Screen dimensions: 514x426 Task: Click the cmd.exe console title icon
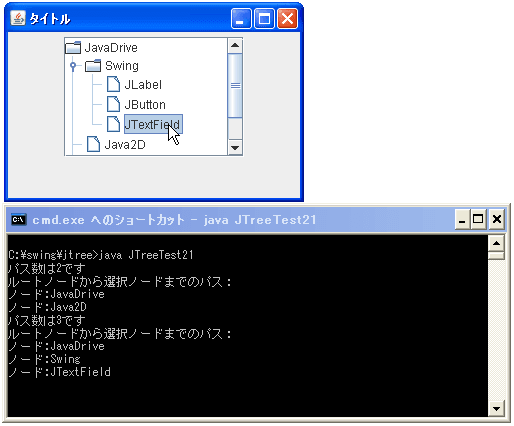[x=18, y=220]
